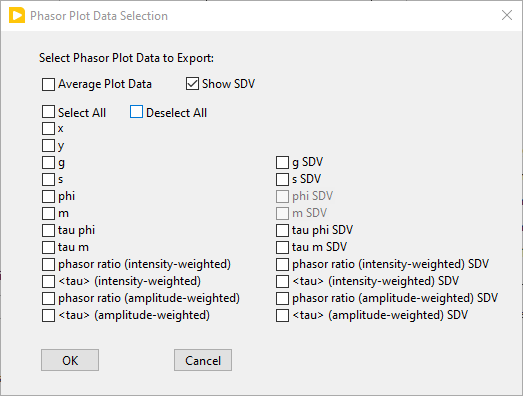Select the tau m SDV checkbox
This screenshot has height=396, width=523.
point(283,248)
